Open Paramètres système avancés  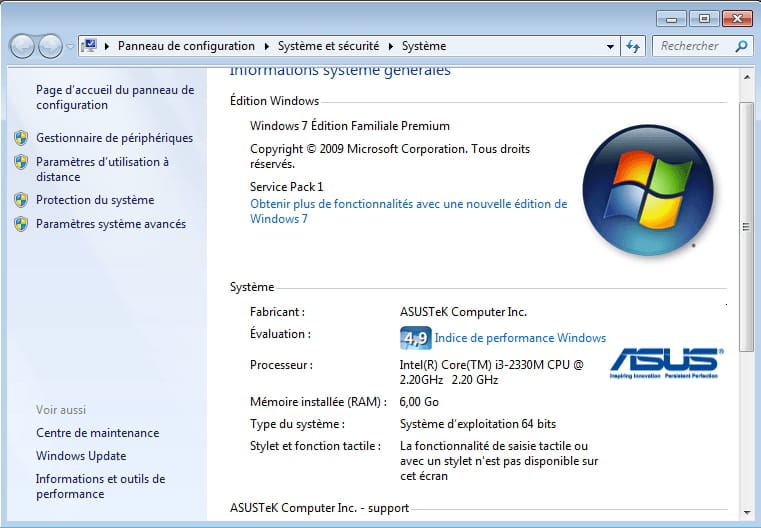tap(111, 224)
